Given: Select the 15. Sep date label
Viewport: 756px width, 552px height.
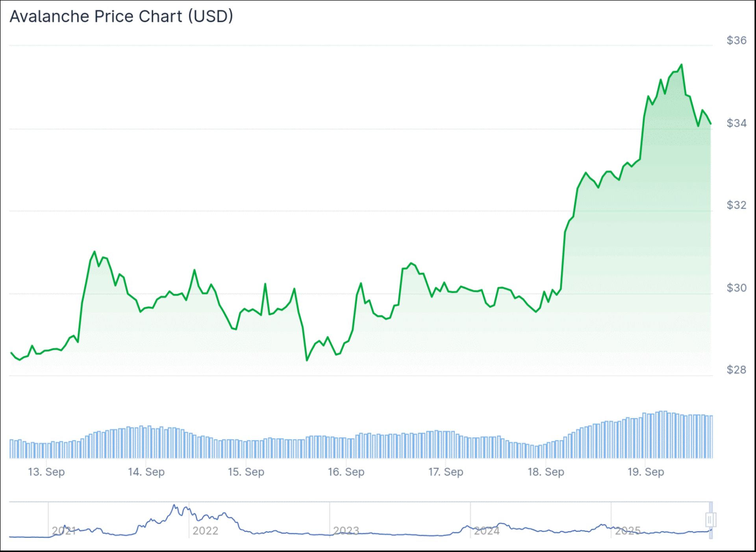Looking at the screenshot, I should pos(246,472).
